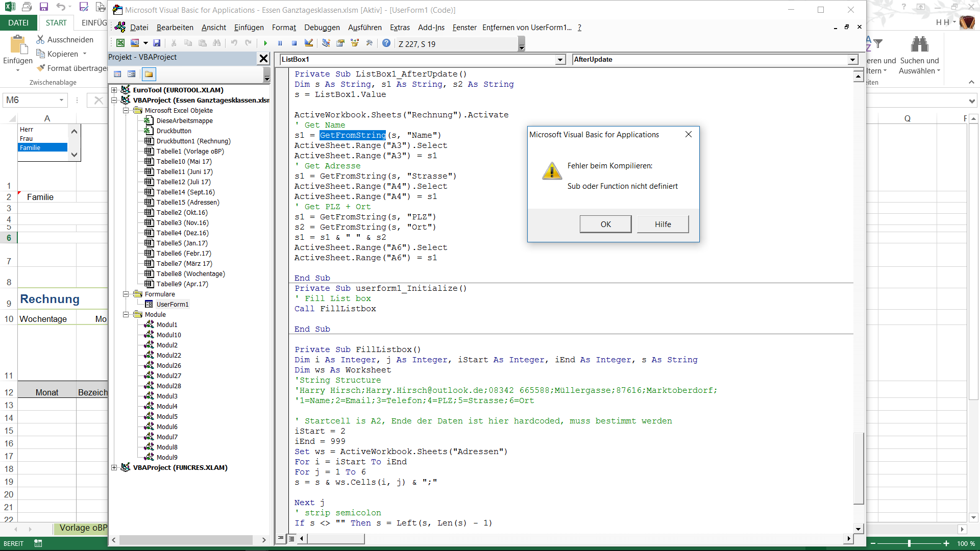Image resolution: width=980 pixels, height=551 pixels.
Task: Click the Run Sub (play) toolbar icon
Action: coord(265,43)
